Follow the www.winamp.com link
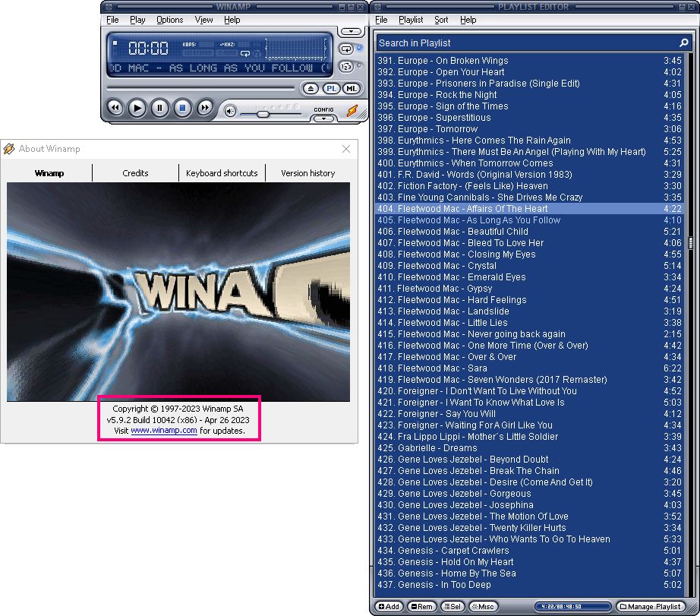This screenshot has width=700, height=616. point(164,430)
